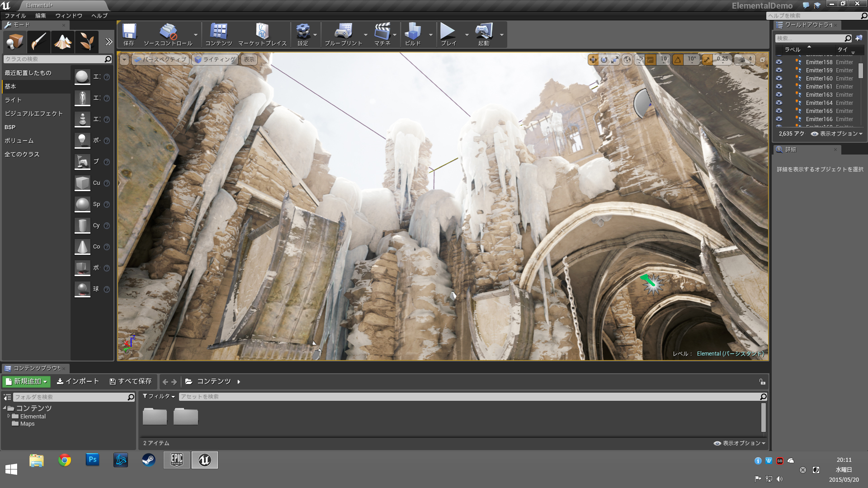Toggle scale snapping in viewport
Image resolution: width=868 pixels, height=488 pixels.
[707, 59]
